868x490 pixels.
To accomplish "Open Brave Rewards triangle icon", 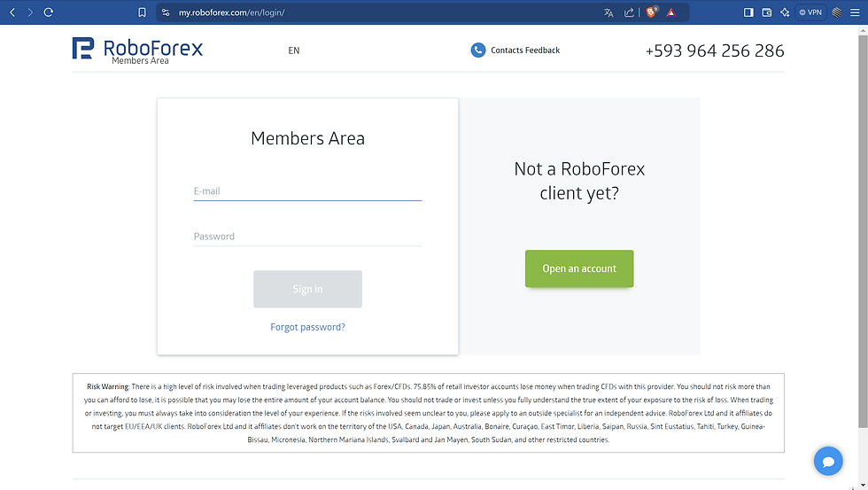I will [x=671, y=12].
